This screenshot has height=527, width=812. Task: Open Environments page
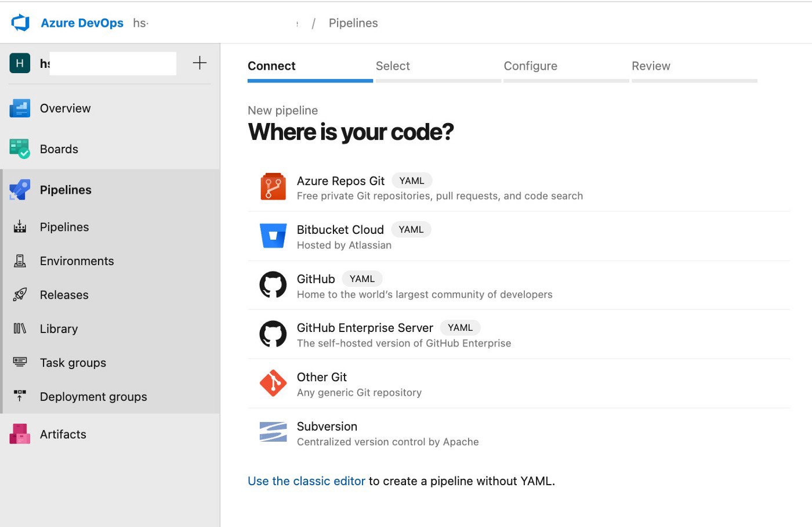[77, 261]
